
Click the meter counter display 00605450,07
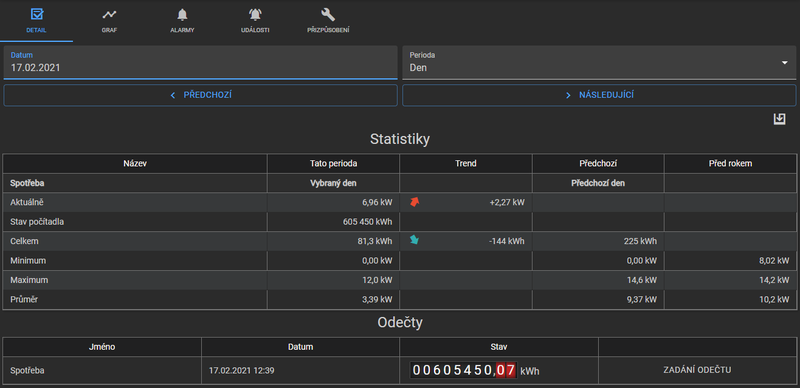pos(464,370)
